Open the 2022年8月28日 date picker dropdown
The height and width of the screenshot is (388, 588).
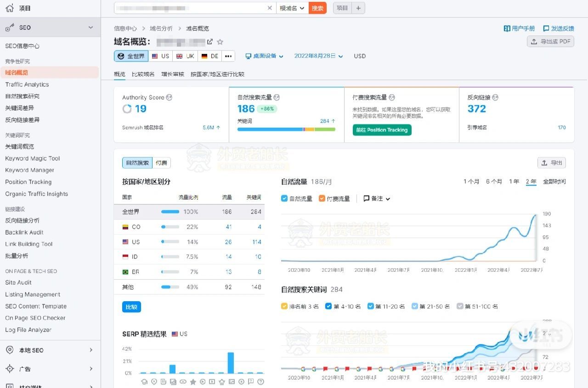(319, 56)
